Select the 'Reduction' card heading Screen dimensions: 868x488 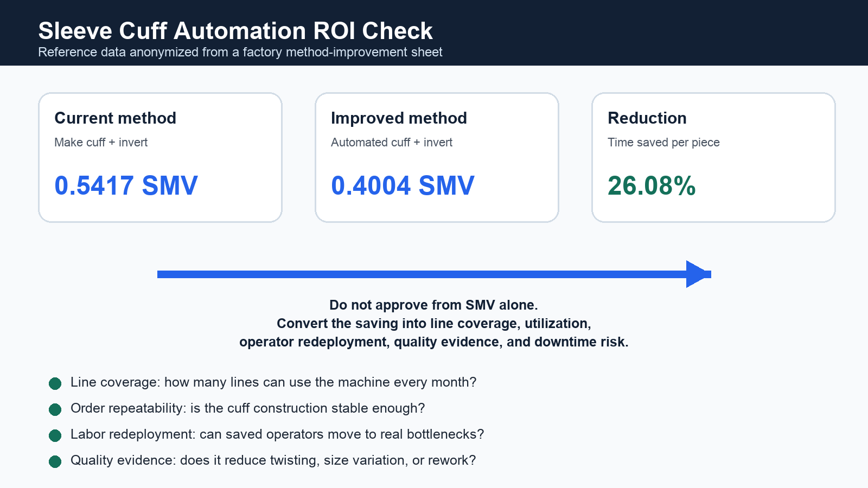coord(647,118)
